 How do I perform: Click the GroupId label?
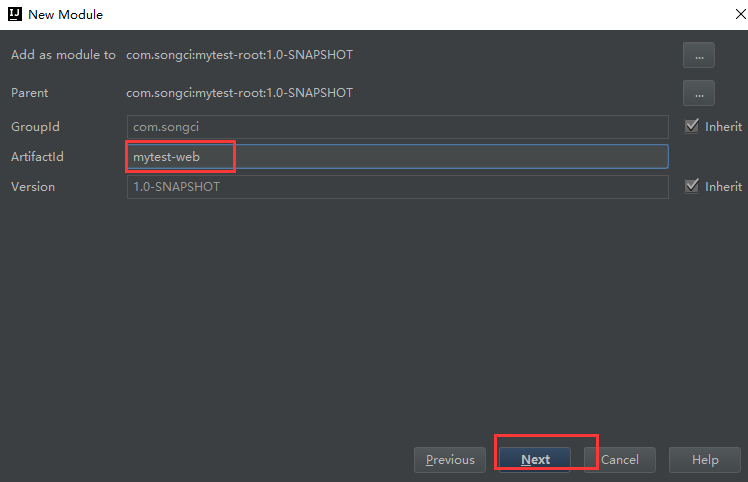coord(35,127)
